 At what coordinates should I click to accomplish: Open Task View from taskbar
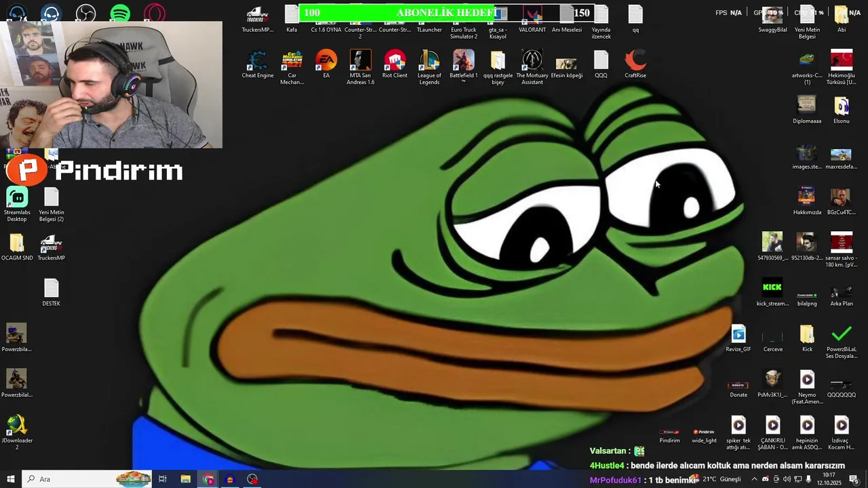(163, 479)
